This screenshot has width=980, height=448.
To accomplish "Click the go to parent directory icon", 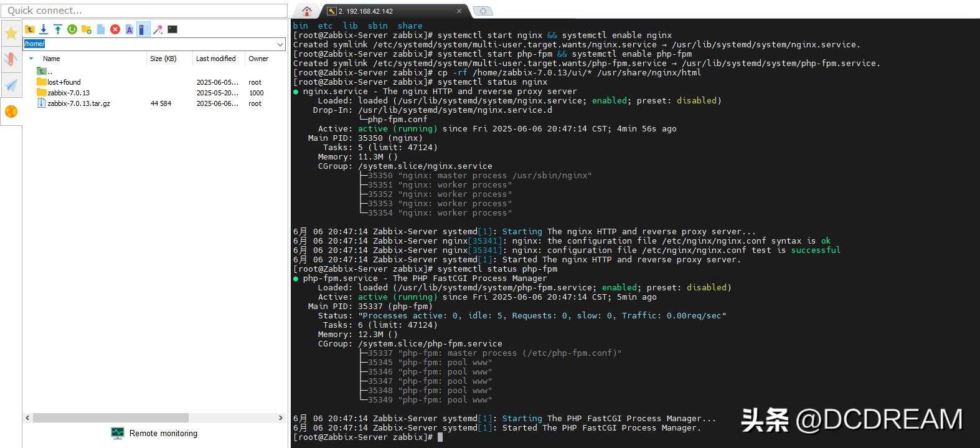I will click(29, 29).
